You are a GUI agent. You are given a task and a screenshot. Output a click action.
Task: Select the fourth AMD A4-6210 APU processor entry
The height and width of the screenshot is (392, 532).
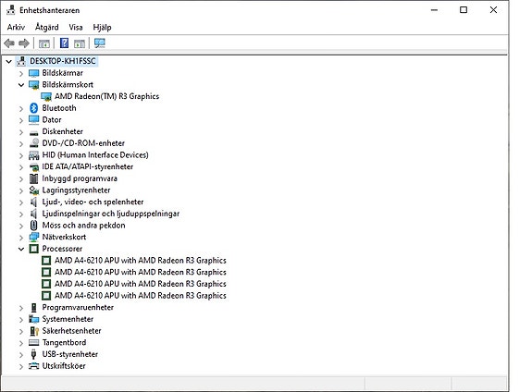pos(141,296)
